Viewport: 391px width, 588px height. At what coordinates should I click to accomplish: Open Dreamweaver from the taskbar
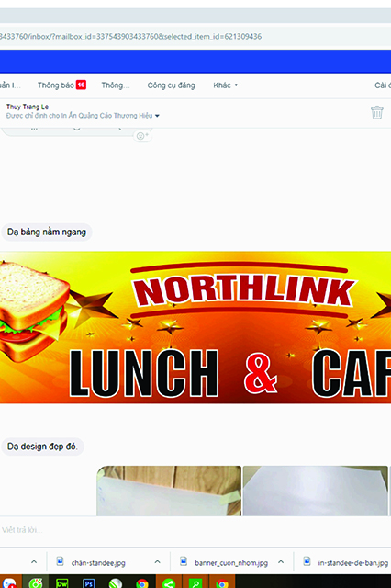61,583
